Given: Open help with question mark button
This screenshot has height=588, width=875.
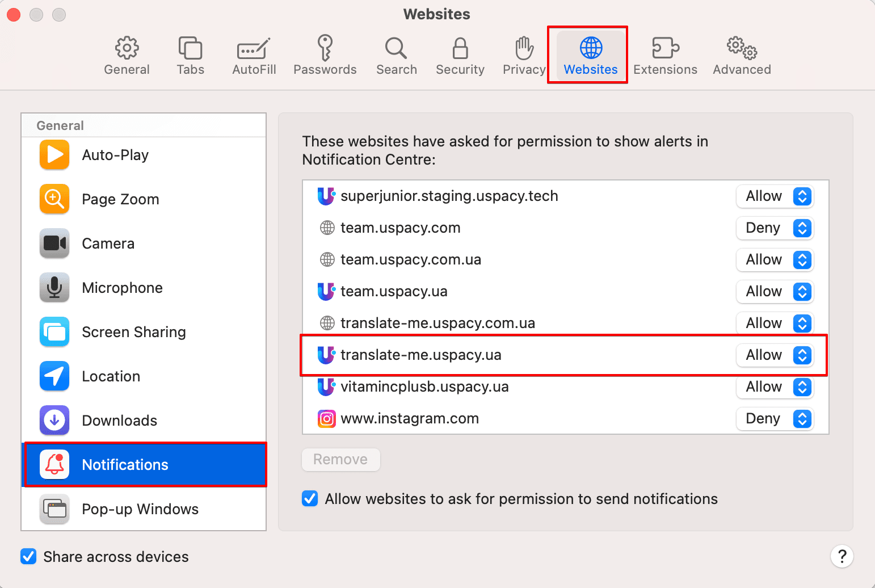Looking at the screenshot, I should pyautogui.click(x=842, y=556).
